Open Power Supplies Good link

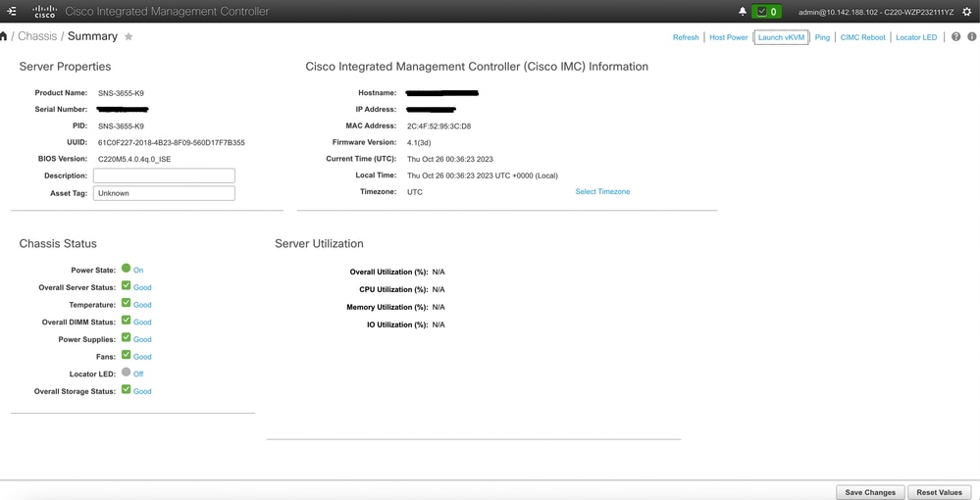click(x=142, y=339)
